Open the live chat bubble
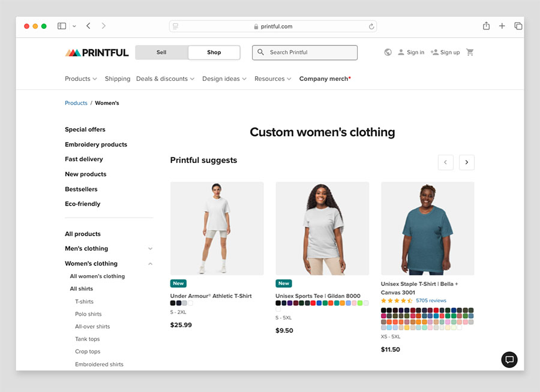540x392 pixels. (509, 360)
